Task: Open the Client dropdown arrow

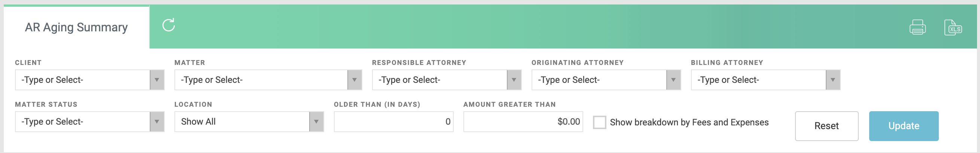Action: (x=157, y=80)
